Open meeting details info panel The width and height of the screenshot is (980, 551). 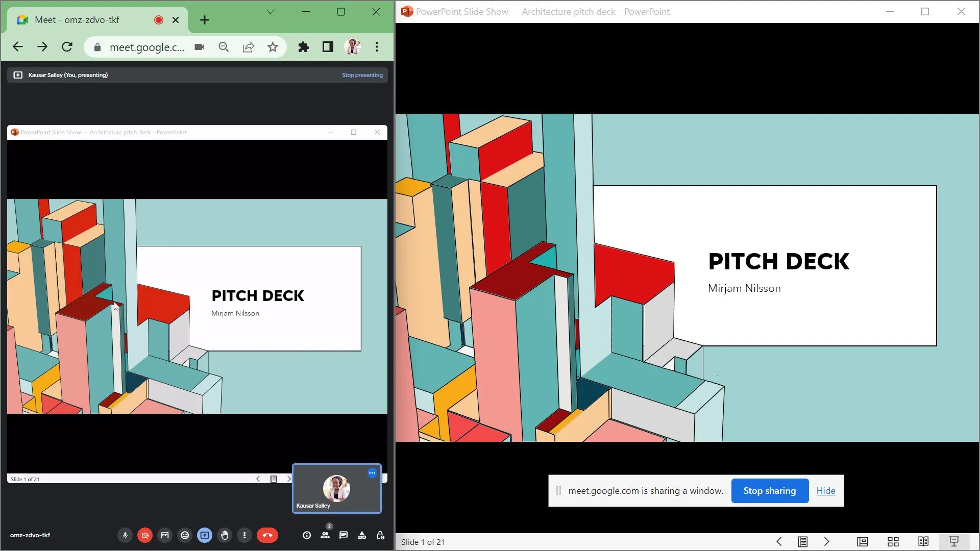(307, 535)
